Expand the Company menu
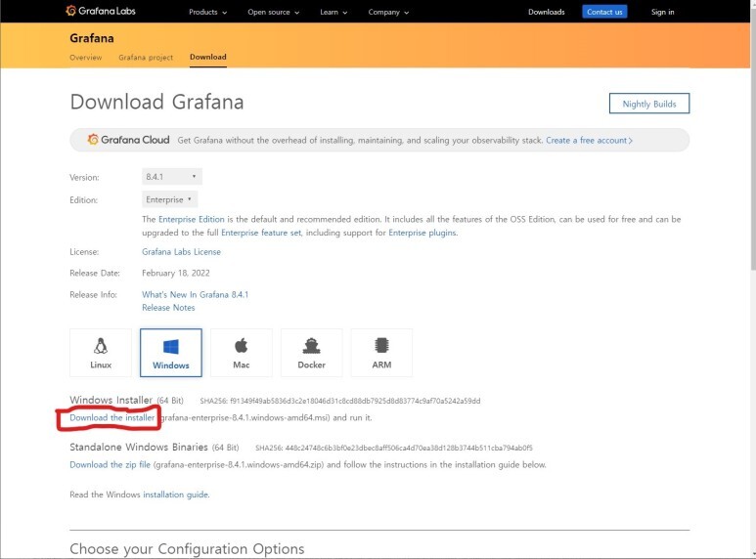756x559 pixels. click(388, 12)
